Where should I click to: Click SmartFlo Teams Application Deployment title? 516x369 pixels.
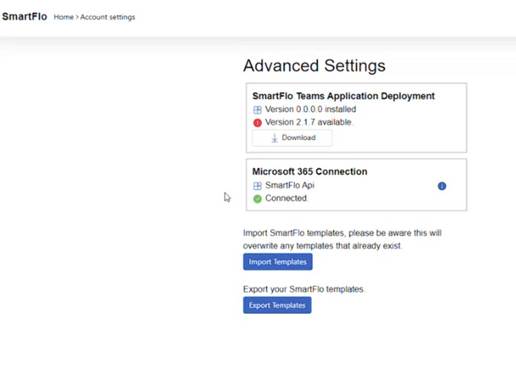click(x=343, y=96)
